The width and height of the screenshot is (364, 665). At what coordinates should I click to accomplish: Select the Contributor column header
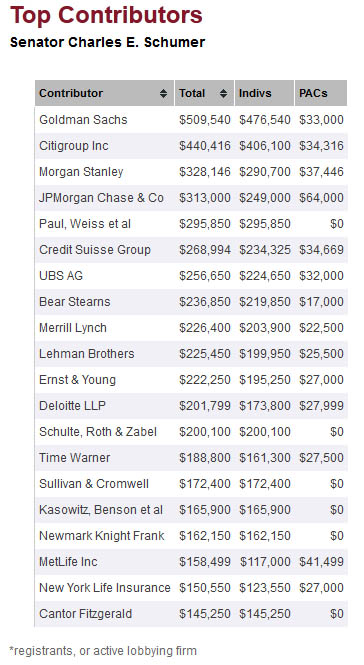104,93
